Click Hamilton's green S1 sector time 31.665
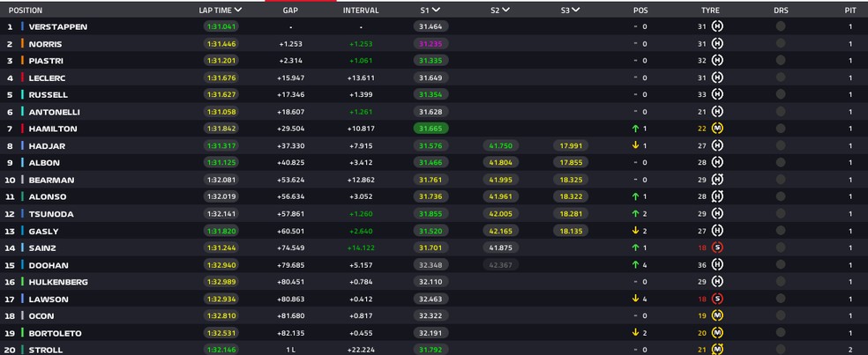 pos(430,129)
